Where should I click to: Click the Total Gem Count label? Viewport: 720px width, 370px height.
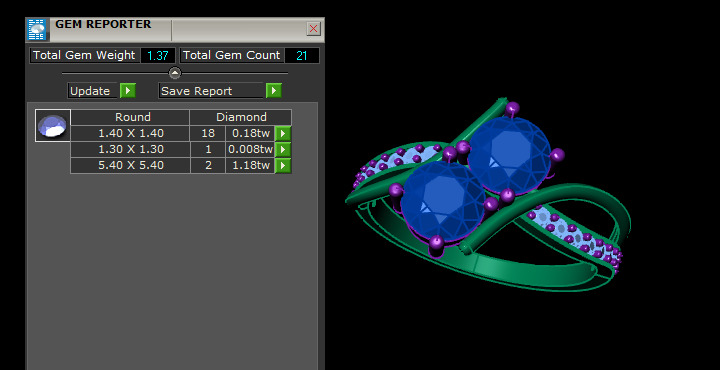coord(231,56)
